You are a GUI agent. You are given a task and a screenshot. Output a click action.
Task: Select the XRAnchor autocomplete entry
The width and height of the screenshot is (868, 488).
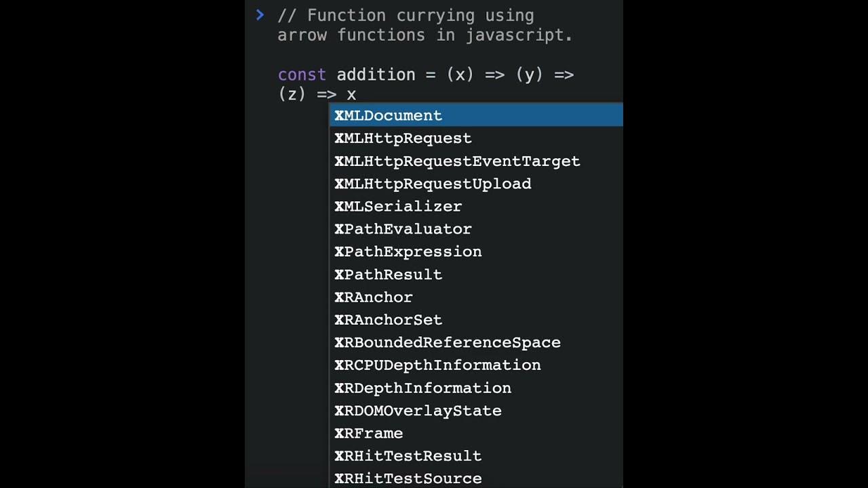[x=374, y=297]
